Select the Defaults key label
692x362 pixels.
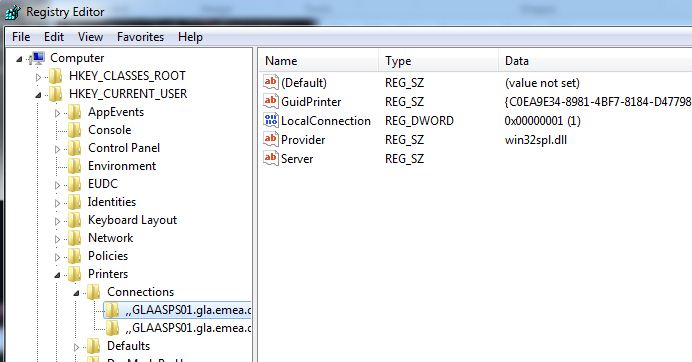pyautogui.click(x=128, y=346)
